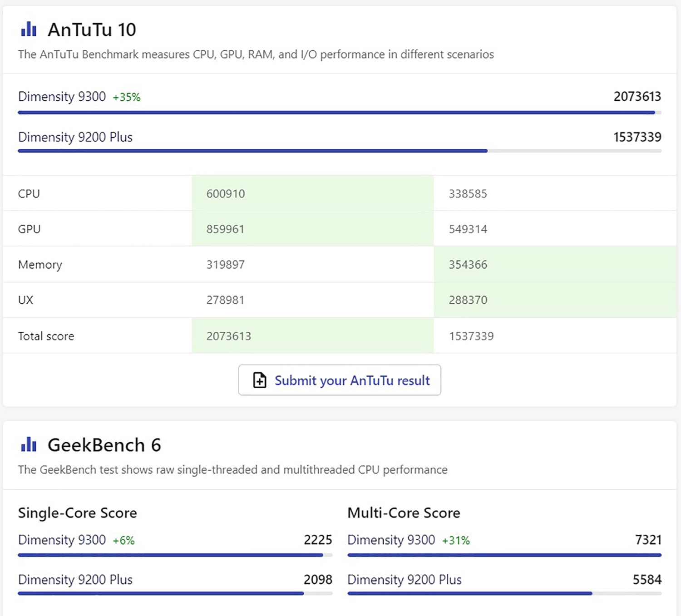The image size is (681, 616).
Task: Click the Dimensity 9200 Plus multi-core bar
Action: (x=504, y=593)
